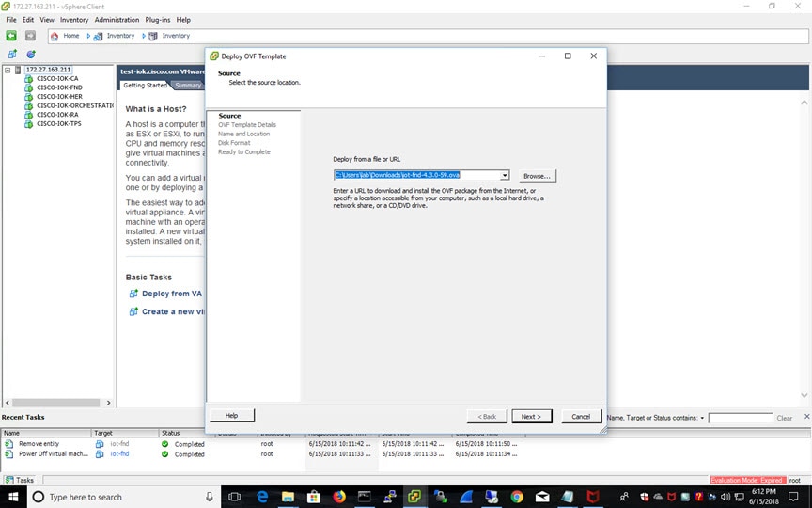Image resolution: width=812 pixels, height=508 pixels.
Task: Click the grey forward navigation arrow
Action: 30,35
